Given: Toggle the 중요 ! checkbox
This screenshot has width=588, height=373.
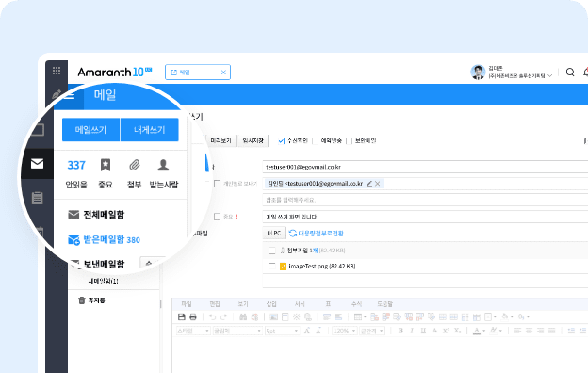Looking at the screenshot, I should (x=217, y=217).
